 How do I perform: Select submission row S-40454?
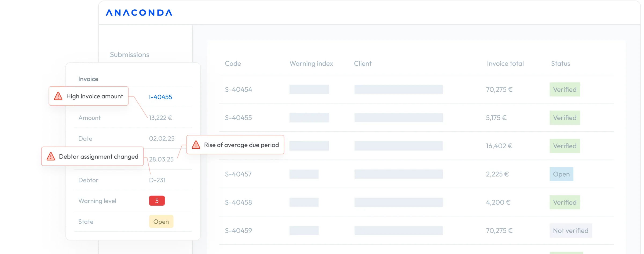click(x=416, y=89)
